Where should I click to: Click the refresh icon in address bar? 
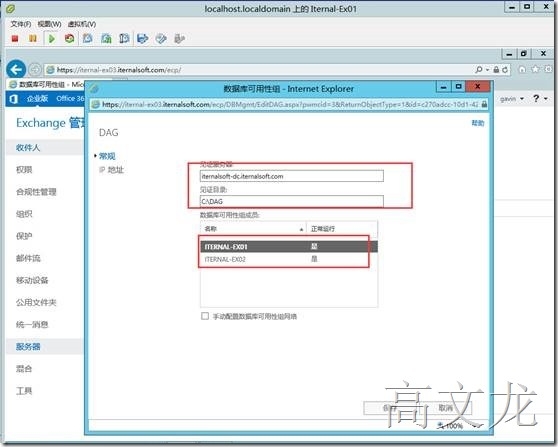(505, 69)
